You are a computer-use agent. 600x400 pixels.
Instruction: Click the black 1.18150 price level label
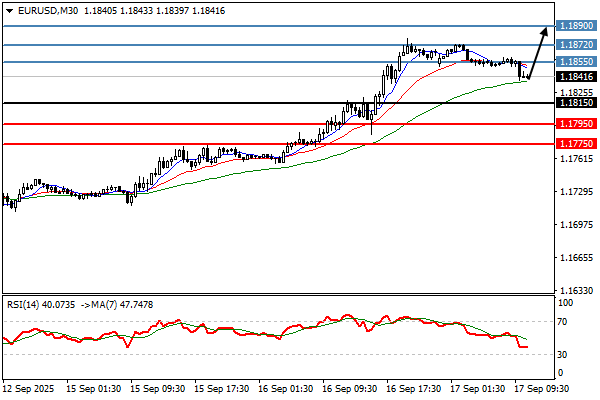coord(576,103)
